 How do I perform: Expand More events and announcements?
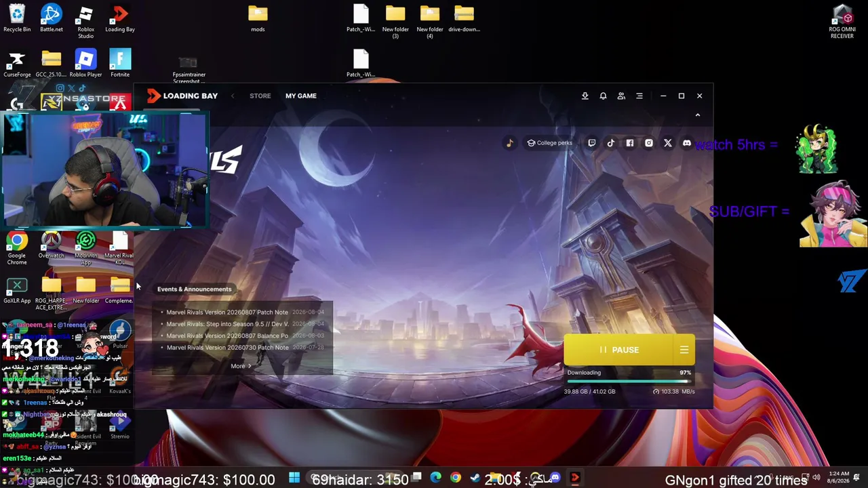click(241, 366)
